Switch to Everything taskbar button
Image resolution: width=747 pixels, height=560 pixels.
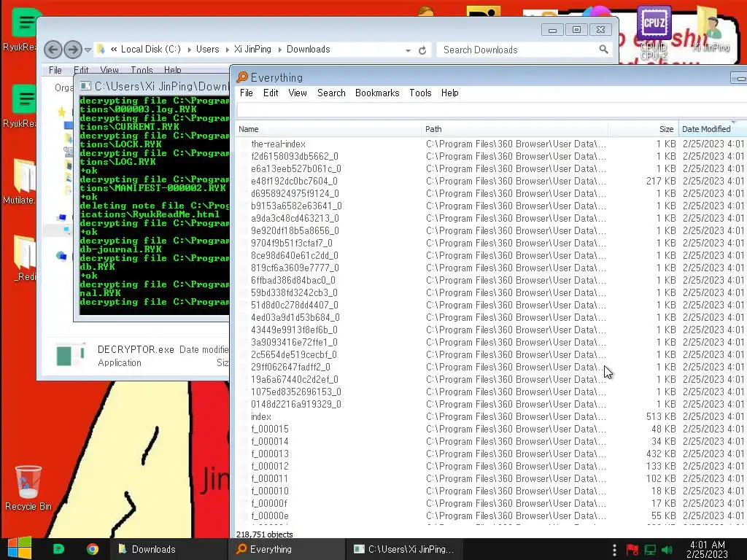[x=286, y=549]
